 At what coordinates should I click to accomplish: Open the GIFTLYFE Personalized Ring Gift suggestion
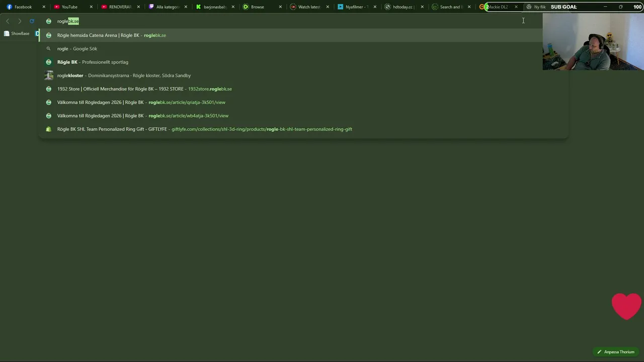[303, 129]
